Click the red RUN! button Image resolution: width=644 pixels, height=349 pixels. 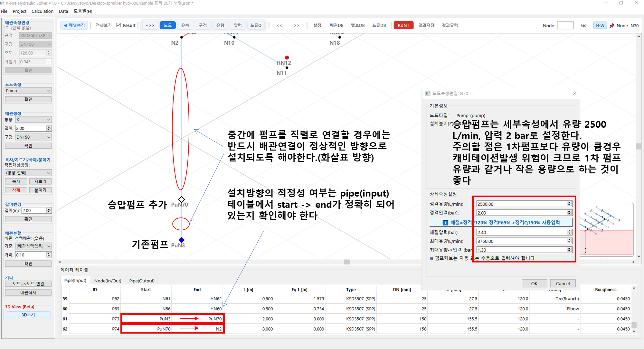point(403,25)
